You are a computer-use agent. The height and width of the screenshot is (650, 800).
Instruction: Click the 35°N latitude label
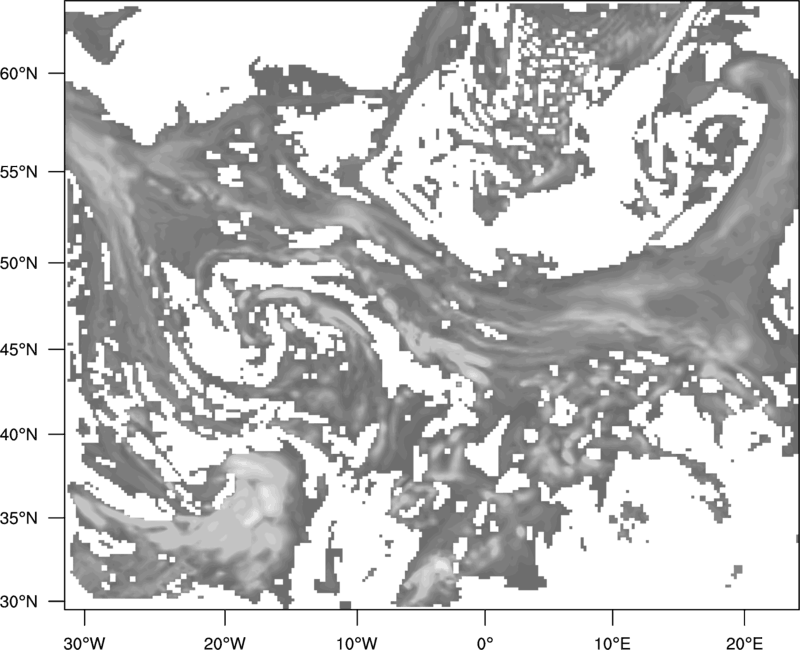[x=19, y=518]
